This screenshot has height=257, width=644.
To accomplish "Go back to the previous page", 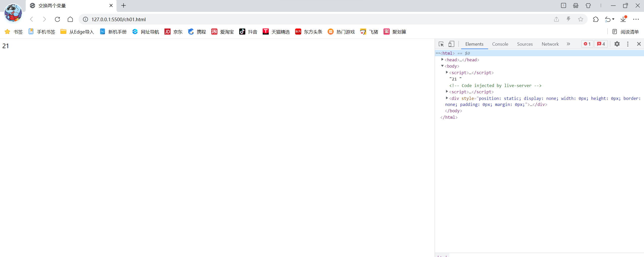I will click(31, 19).
